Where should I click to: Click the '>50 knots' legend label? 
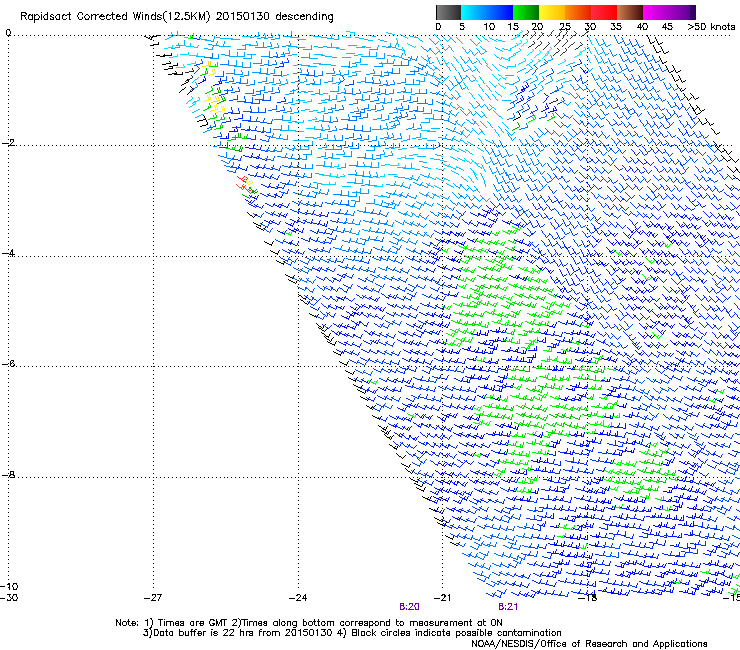pyautogui.click(x=712, y=27)
